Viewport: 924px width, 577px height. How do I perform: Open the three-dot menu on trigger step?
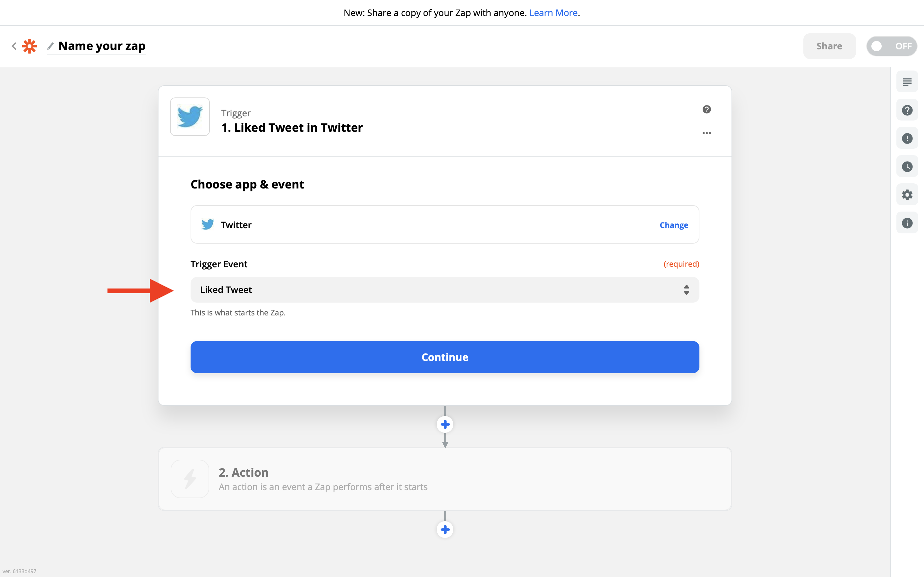(706, 133)
